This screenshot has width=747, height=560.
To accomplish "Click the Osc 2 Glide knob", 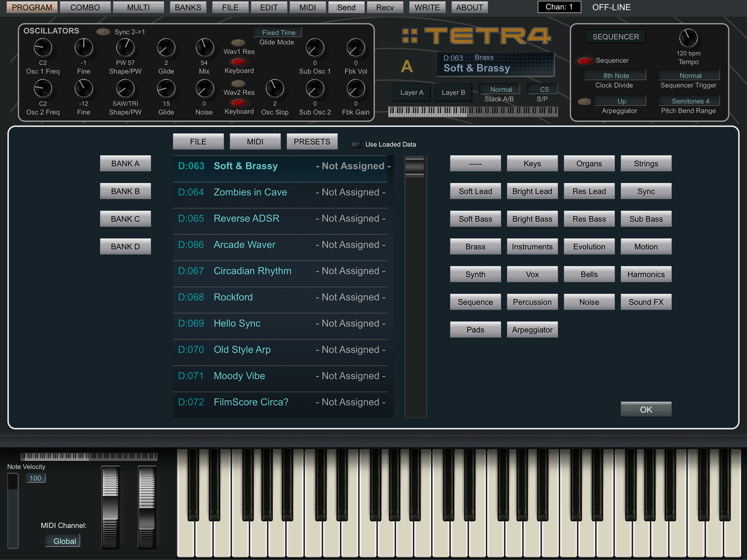I will (x=166, y=89).
